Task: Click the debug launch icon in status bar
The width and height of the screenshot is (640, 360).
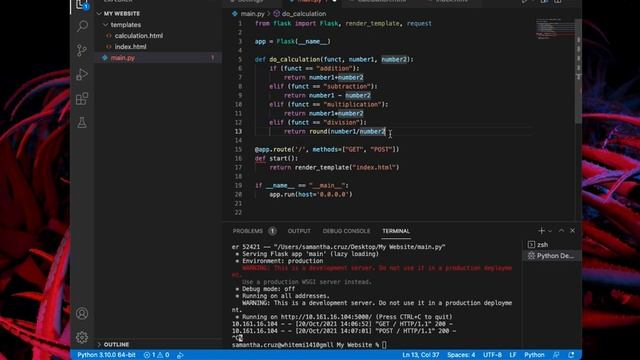Action: point(180,355)
